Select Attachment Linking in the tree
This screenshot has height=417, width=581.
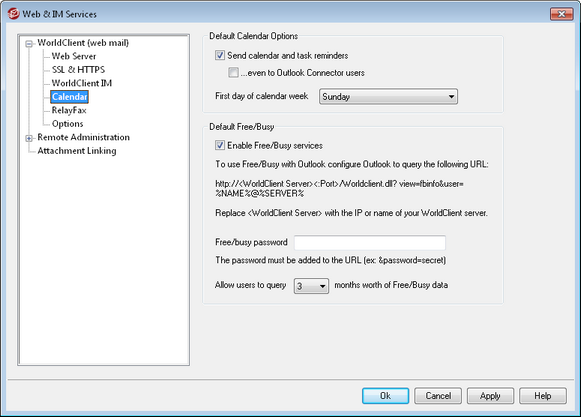click(77, 151)
